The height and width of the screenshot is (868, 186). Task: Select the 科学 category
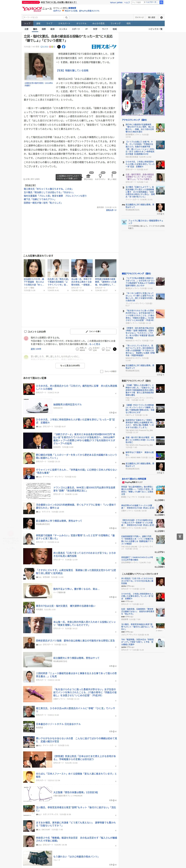coord(95,29)
